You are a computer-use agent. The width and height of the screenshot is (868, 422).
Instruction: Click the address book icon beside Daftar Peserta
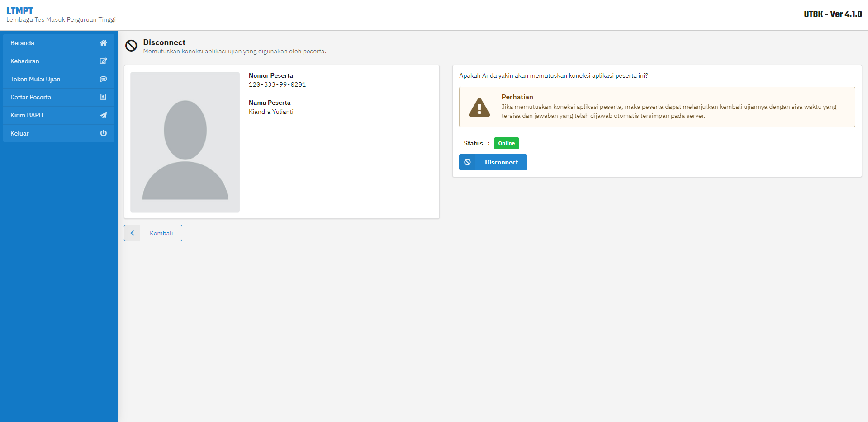(x=103, y=97)
